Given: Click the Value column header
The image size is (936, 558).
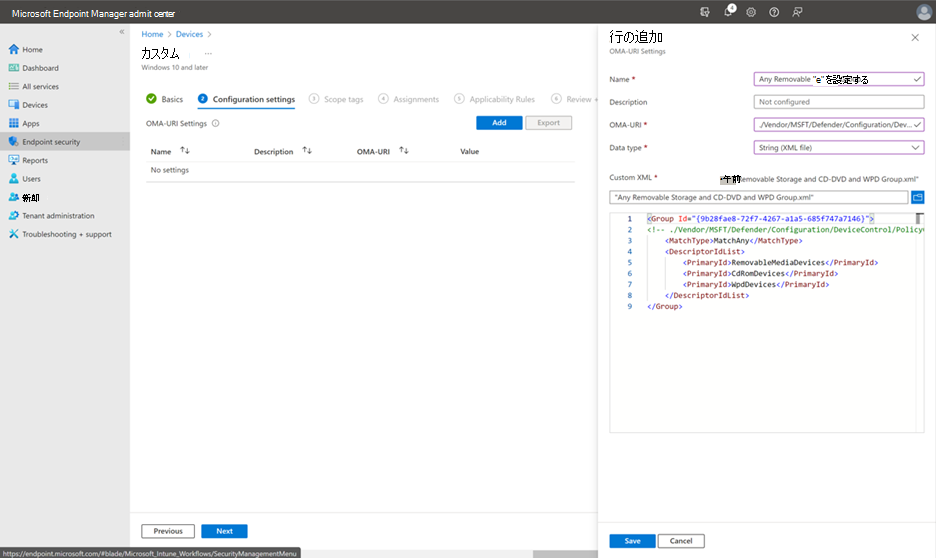Looking at the screenshot, I should coord(469,152).
